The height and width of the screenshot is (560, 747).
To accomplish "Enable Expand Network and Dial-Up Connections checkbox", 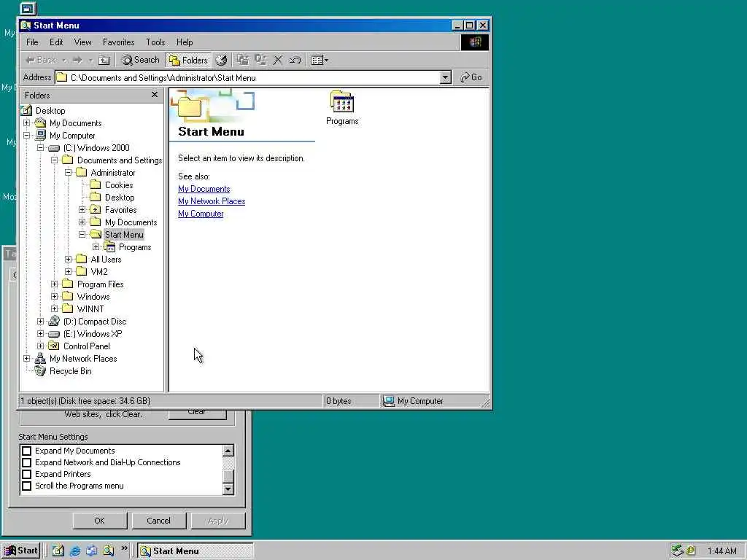I will pos(27,462).
